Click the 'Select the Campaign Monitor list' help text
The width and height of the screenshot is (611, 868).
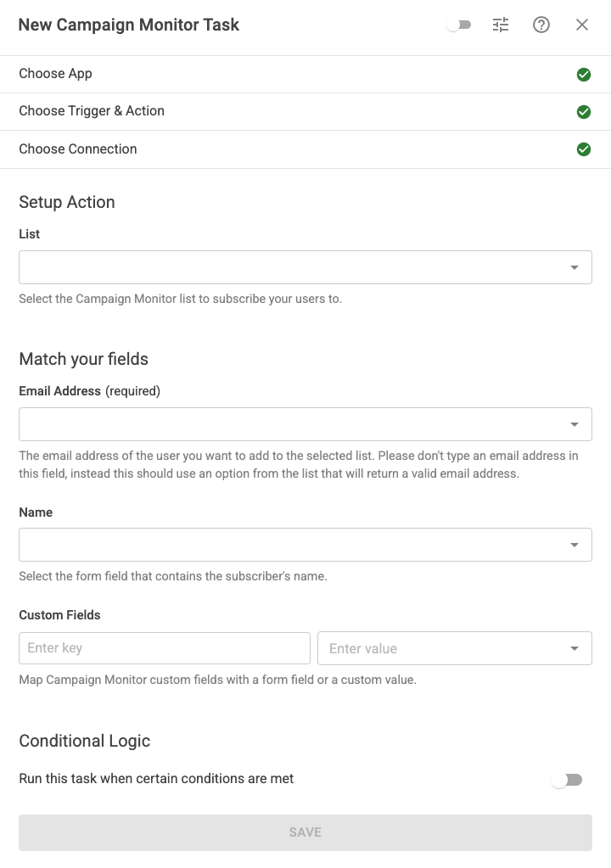pyautogui.click(x=181, y=299)
